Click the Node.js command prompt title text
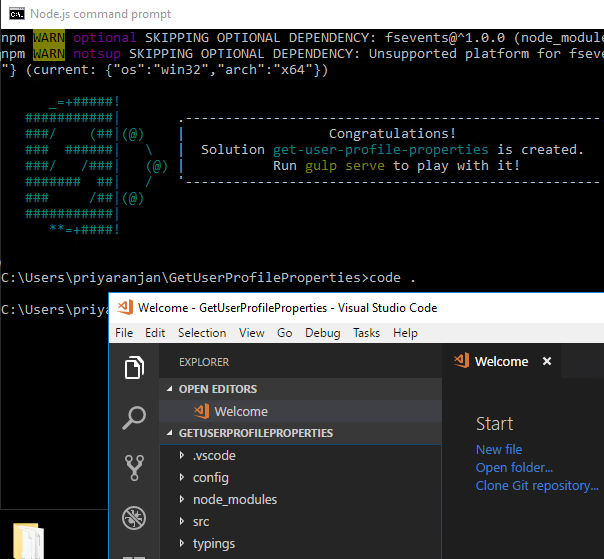604x559 pixels. [x=101, y=14]
